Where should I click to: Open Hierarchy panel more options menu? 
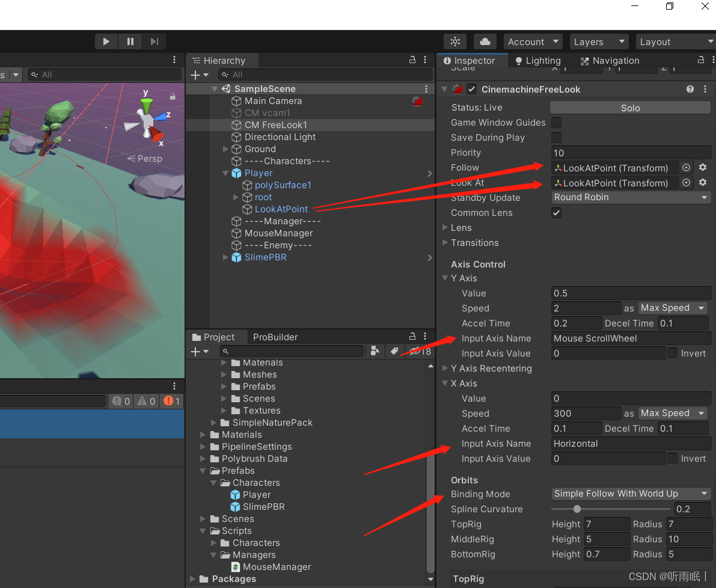tap(425, 60)
